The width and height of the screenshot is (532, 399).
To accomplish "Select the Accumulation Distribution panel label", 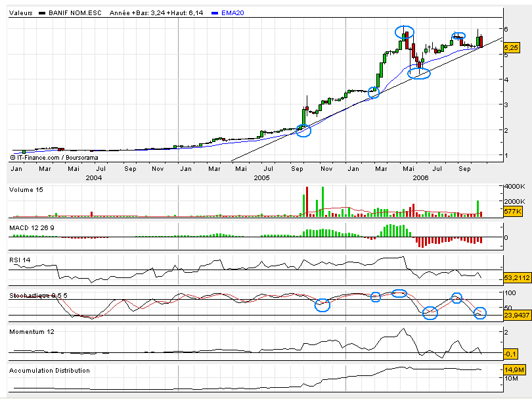I will coord(49,371).
